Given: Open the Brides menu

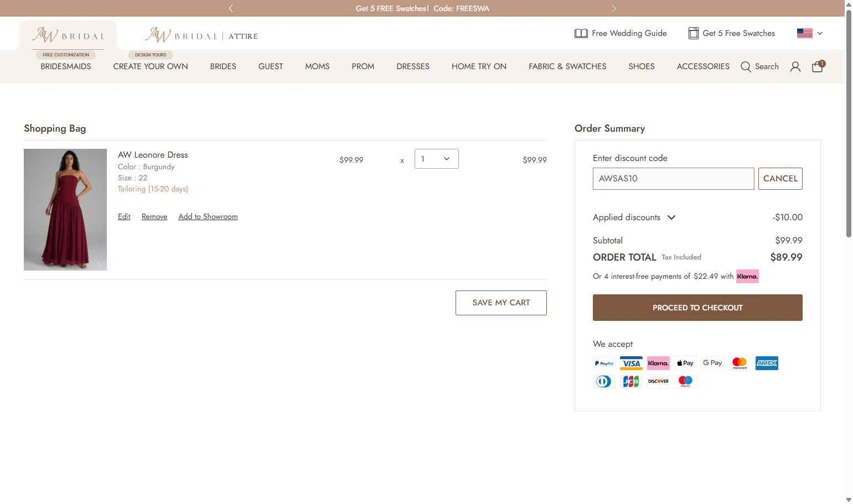Looking at the screenshot, I should 223,66.
